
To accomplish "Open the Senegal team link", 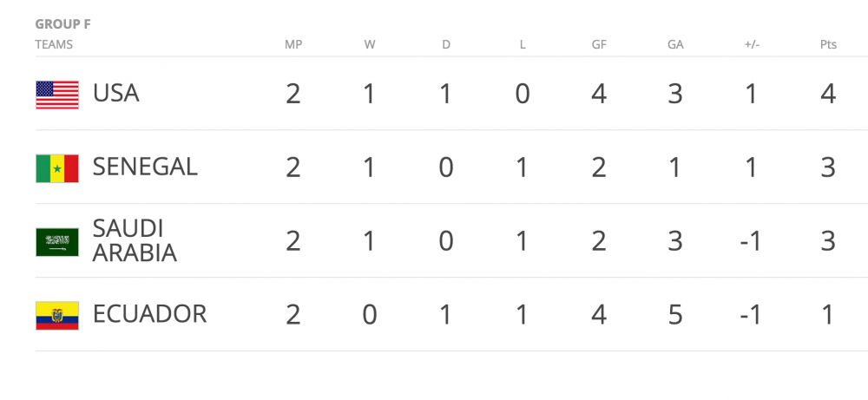I will coord(145,167).
